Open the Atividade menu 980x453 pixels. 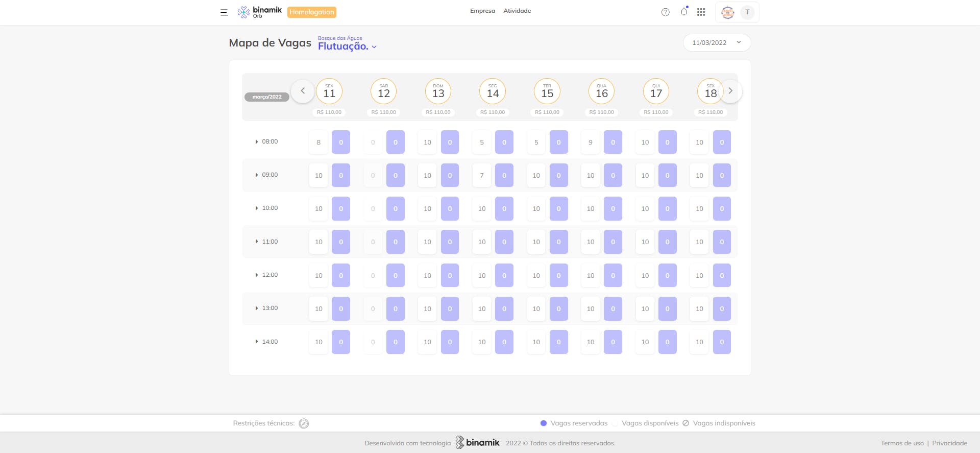click(x=517, y=11)
